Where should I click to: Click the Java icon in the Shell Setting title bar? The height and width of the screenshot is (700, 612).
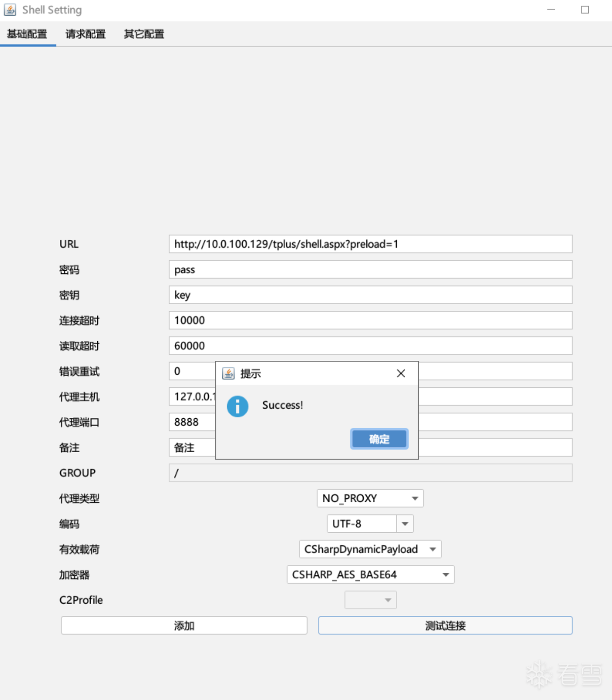tap(10, 10)
